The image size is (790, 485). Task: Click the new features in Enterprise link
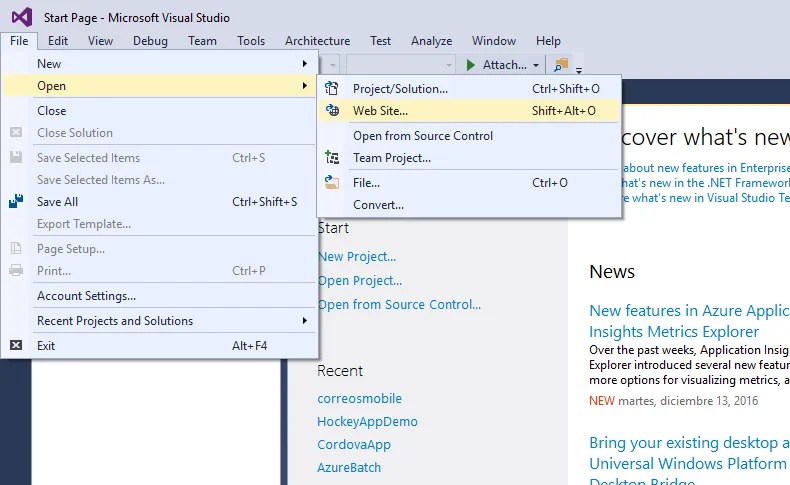tap(706, 168)
